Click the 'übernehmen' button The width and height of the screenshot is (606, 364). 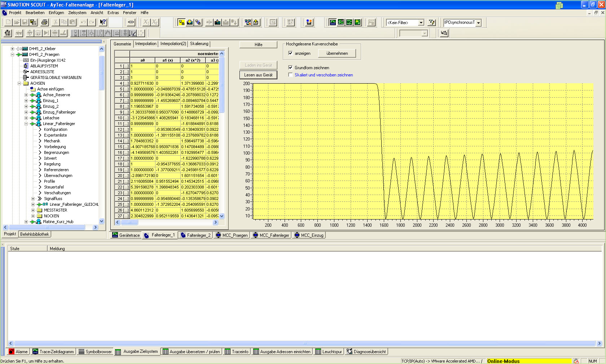tap(337, 53)
